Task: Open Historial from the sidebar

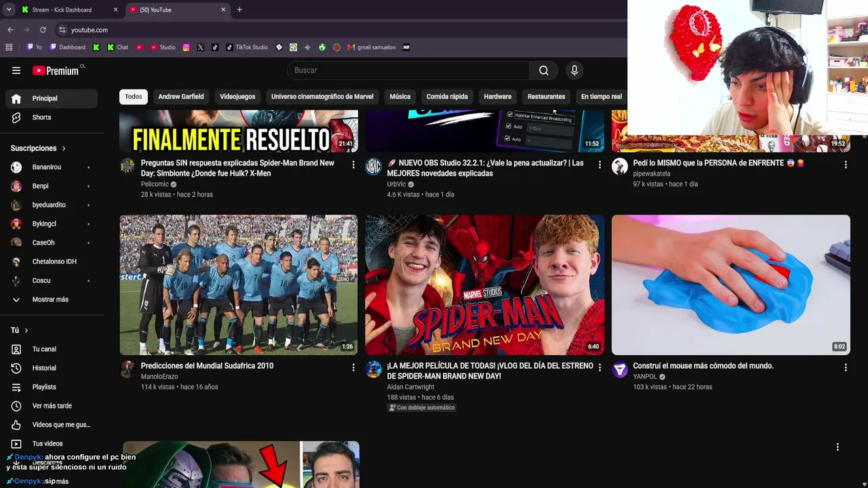Action: [x=52, y=368]
